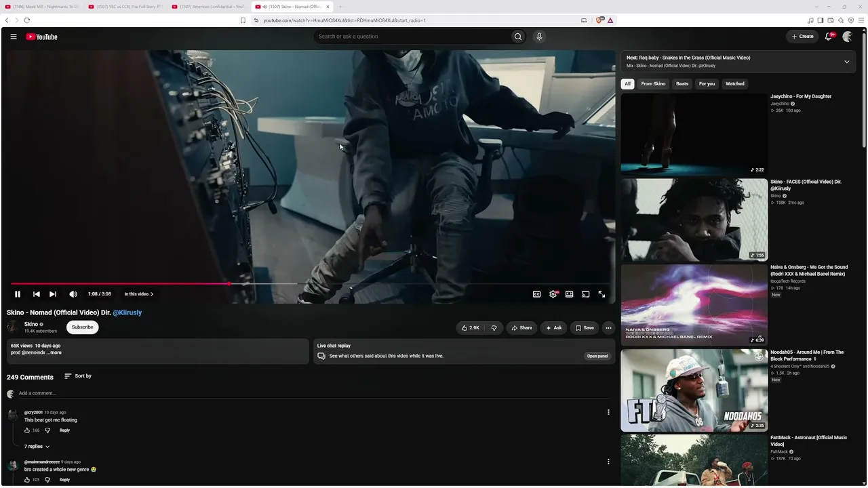
Task: Select the For you filter chip
Action: tap(707, 84)
